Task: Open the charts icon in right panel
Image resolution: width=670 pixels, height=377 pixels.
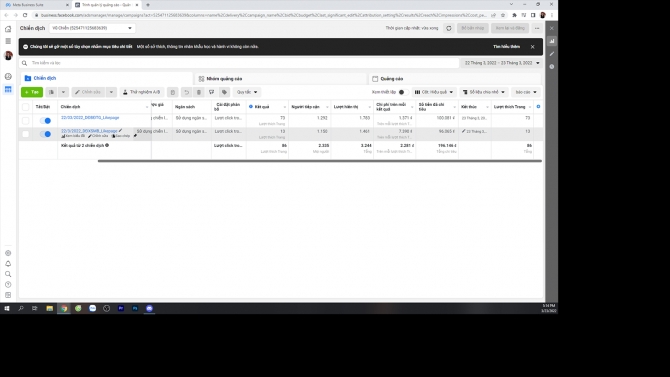Action: pos(552,41)
